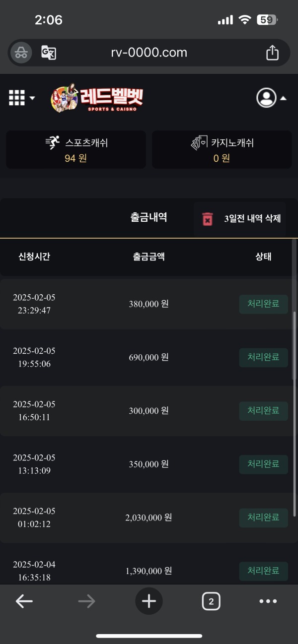Open the grid menu icon top left
The height and width of the screenshot is (644, 298).
click(x=17, y=97)
